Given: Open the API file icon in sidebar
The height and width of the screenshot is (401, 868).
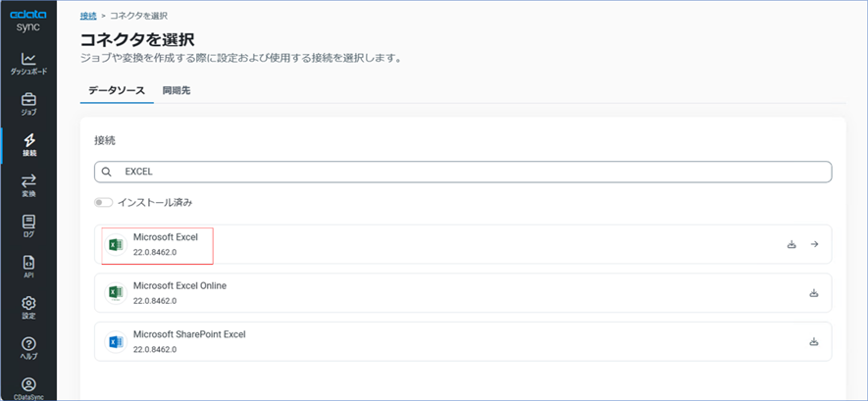Looking at the screenshot, I should point(28,262).
